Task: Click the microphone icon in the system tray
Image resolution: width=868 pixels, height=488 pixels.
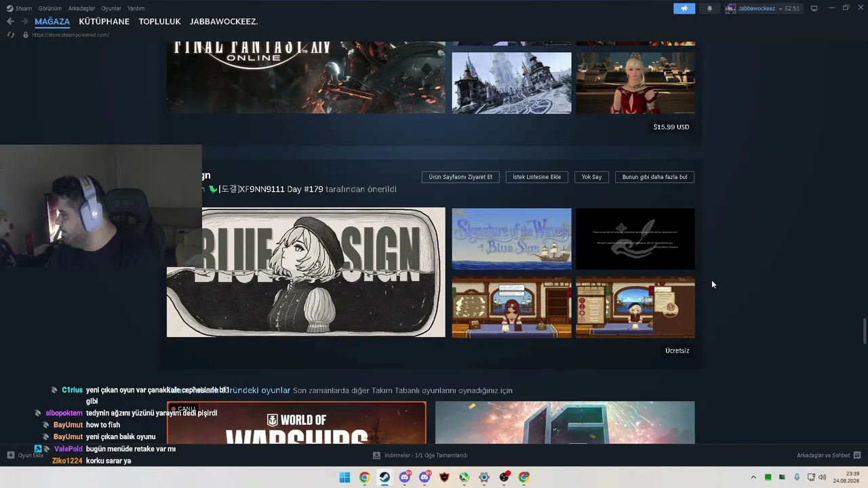Action: [797, 477]
